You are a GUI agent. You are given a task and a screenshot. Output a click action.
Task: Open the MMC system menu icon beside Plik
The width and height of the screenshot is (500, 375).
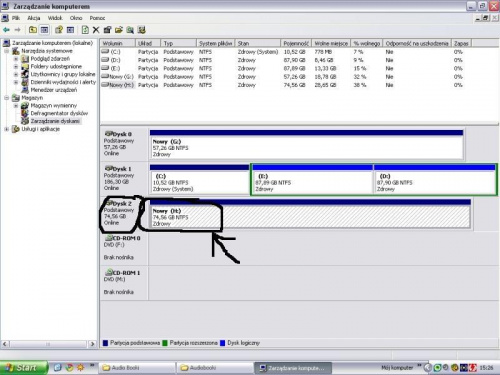[x=5, y=18]
